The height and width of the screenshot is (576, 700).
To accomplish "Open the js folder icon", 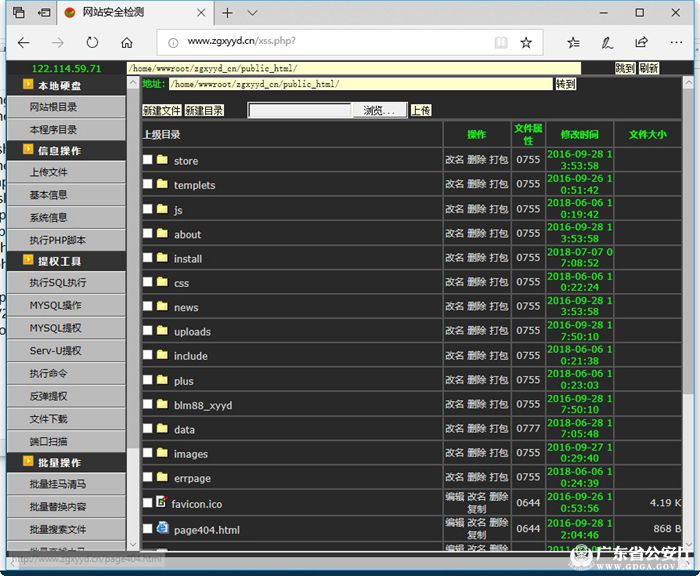I will [162, 209].
